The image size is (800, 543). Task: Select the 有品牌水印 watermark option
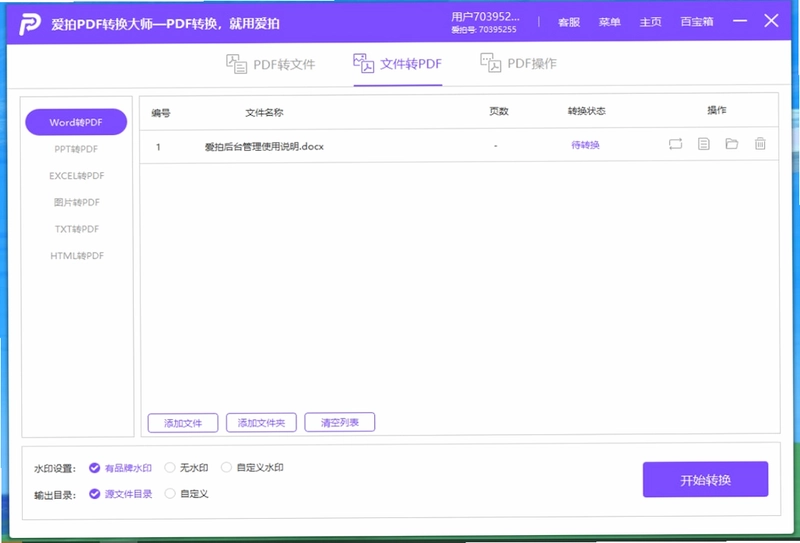(120, 467)
